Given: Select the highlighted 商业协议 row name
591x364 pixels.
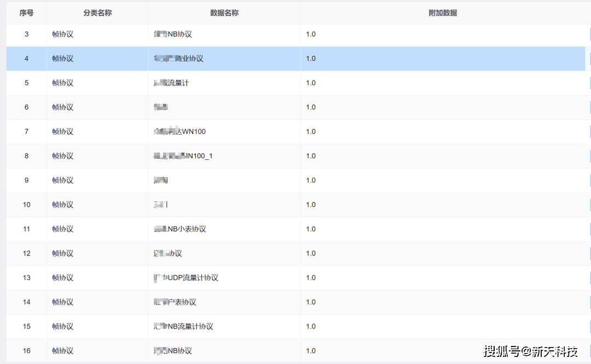Looking at the screenshot, I should (179, 59).
